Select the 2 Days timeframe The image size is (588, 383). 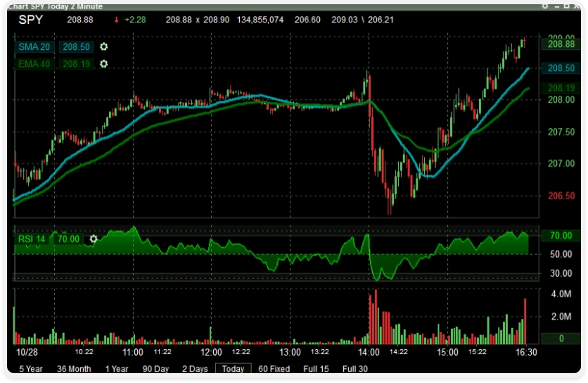[x=195, y=369]
